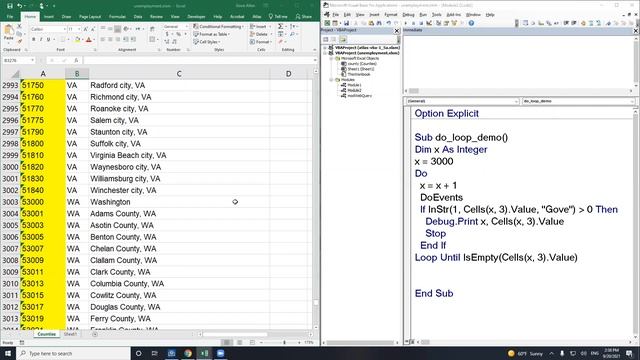Image resolution: width=640 pixels, height=360 pixels.
Task: Select Module2 in the project tree
Action: 354,90
